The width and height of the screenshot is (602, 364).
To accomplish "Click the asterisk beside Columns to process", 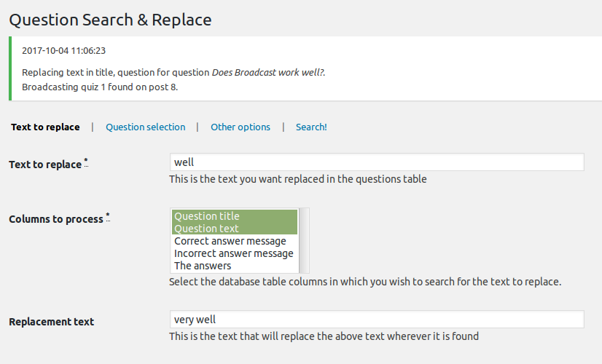I will click(x=108, y=216).
